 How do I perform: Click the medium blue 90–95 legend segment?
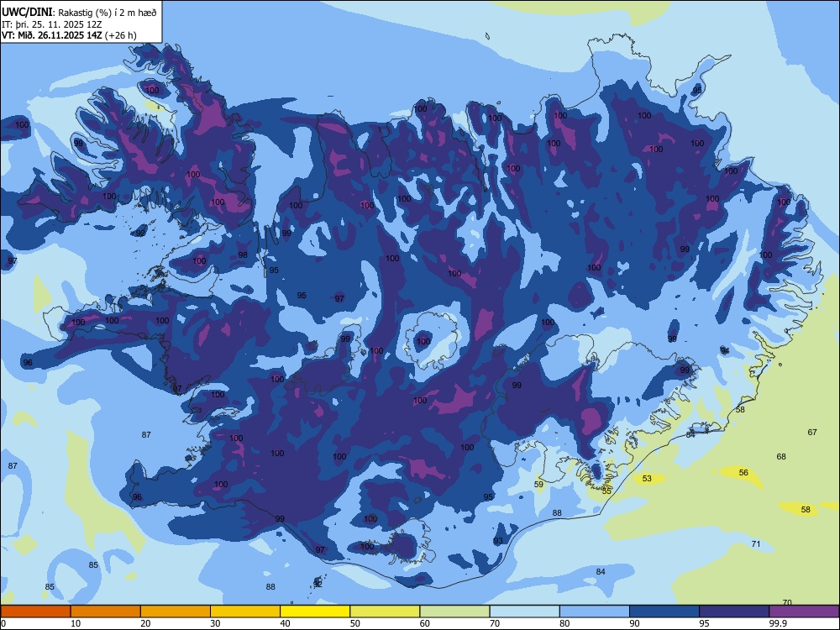pyautogui.click(x=664, y=612)
